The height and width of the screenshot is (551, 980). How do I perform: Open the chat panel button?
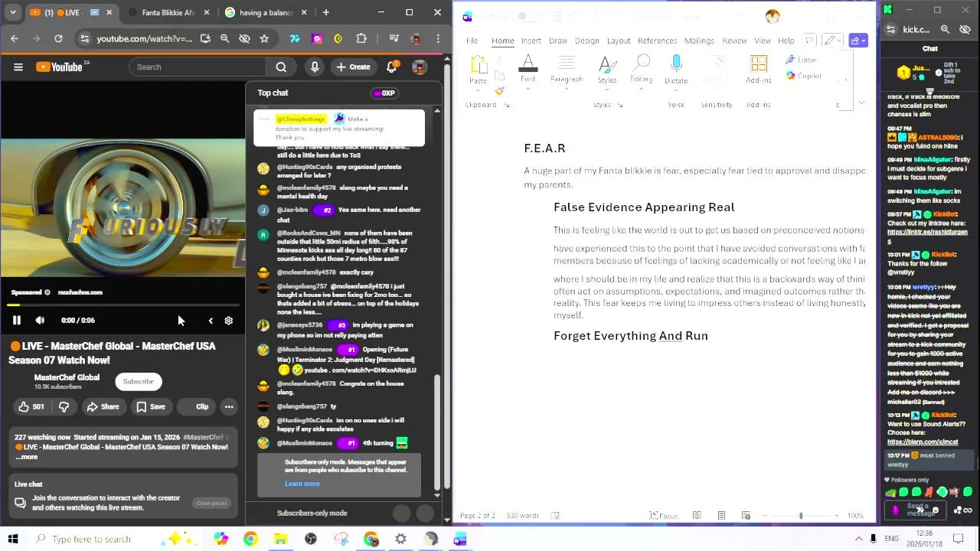click(211, 503)
